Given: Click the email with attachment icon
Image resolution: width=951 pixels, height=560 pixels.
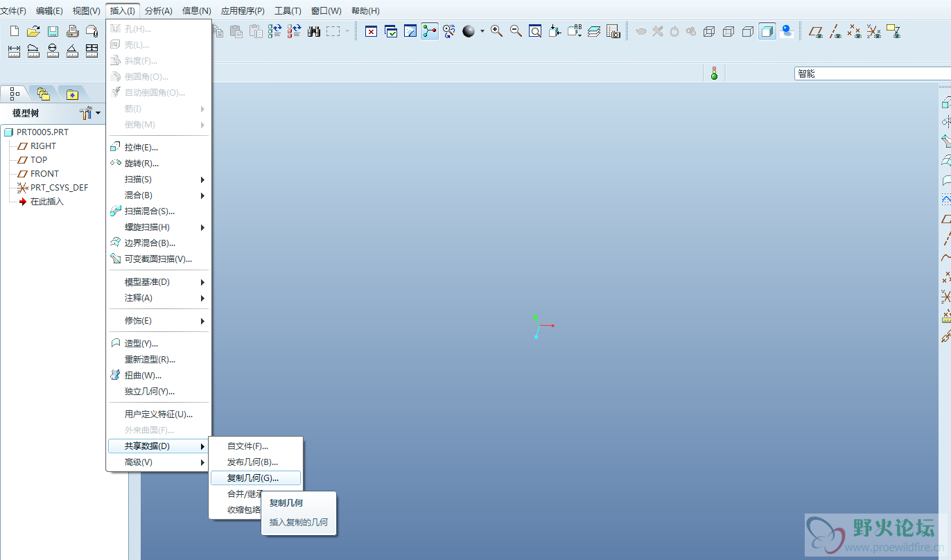Looking at the screenshot, I should (x=91, y=31).
